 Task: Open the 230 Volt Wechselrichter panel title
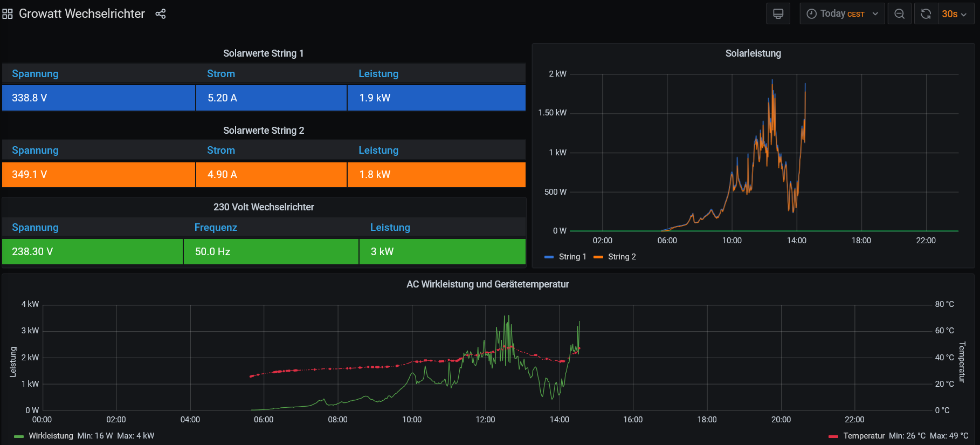click(x=264, y=207)
